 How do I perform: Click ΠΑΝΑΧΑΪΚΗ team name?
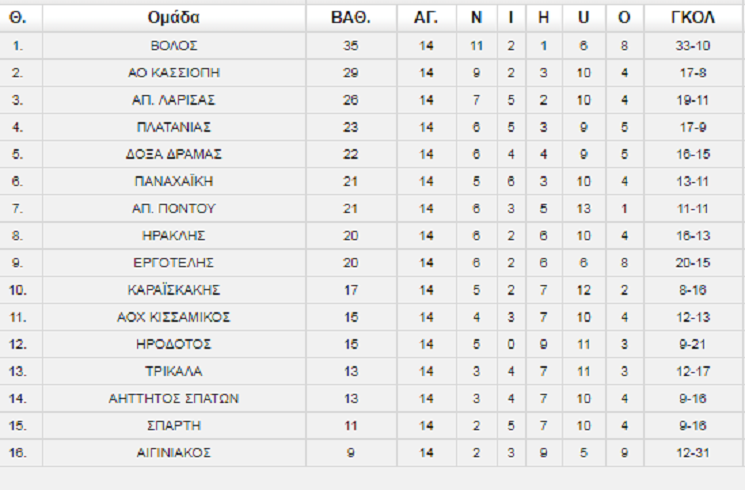click(x=174, y=181)
